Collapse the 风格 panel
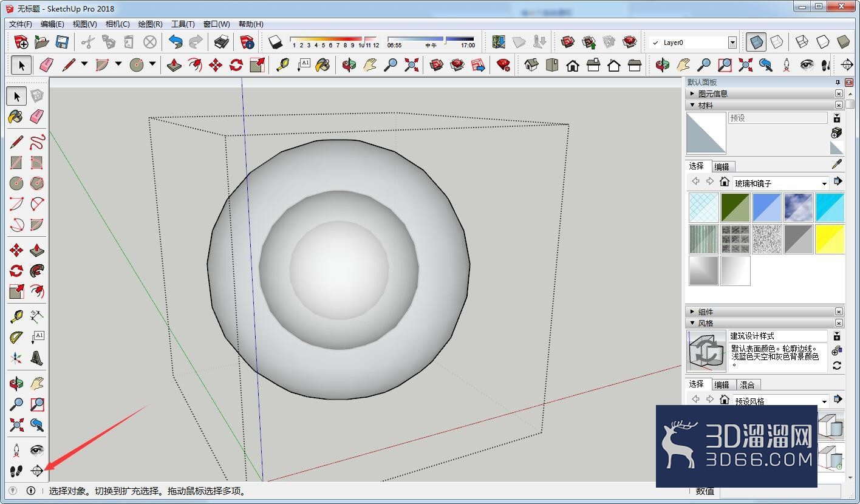Screen dimensions: 860x504 click(692, 324)
